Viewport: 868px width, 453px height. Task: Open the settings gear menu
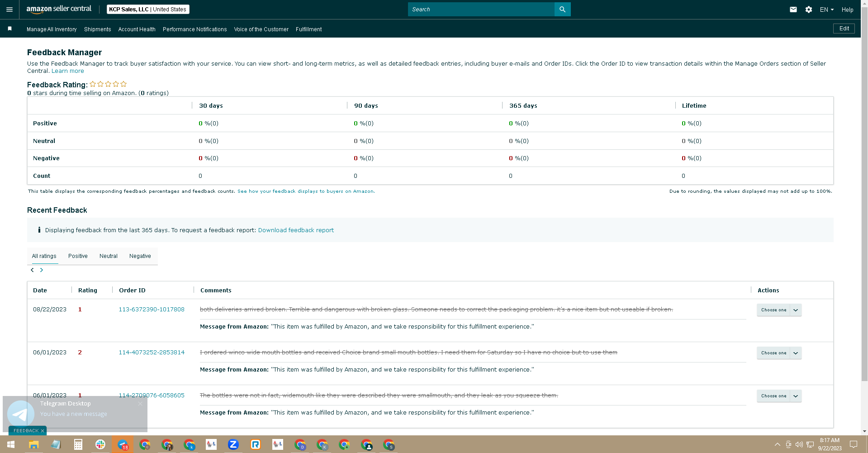[809, 10]
